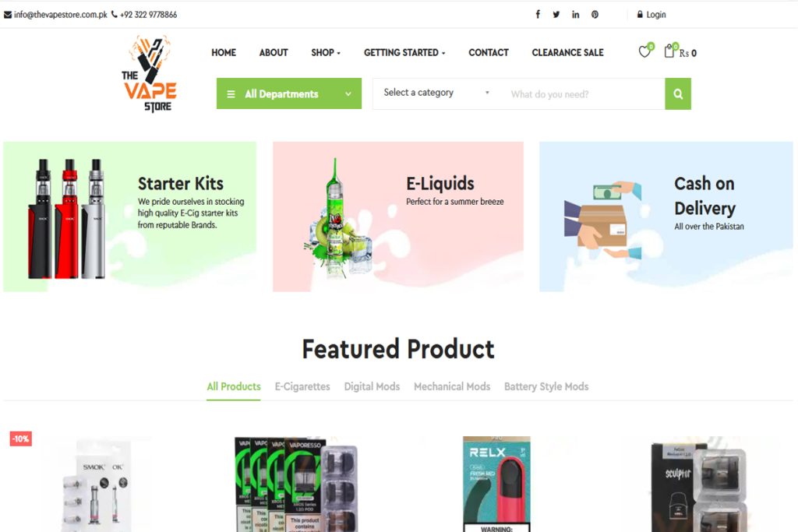Focus the 'What do you need?' search field
This screenshot has width=798, height=532.
[x=584, y=94]
